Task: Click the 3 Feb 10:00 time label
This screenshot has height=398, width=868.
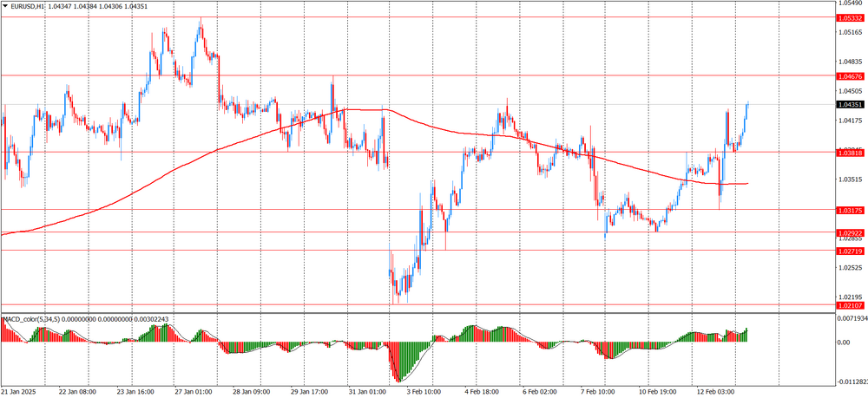Action: [424, 392]
